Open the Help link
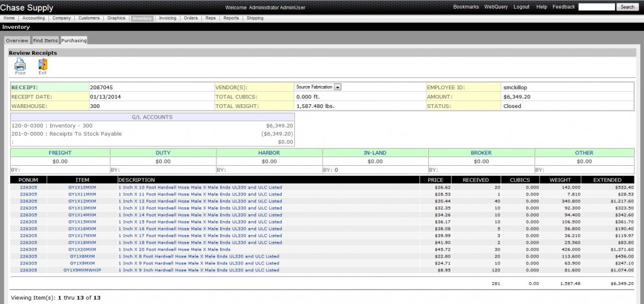644x304 pixels. click(541, 7)
